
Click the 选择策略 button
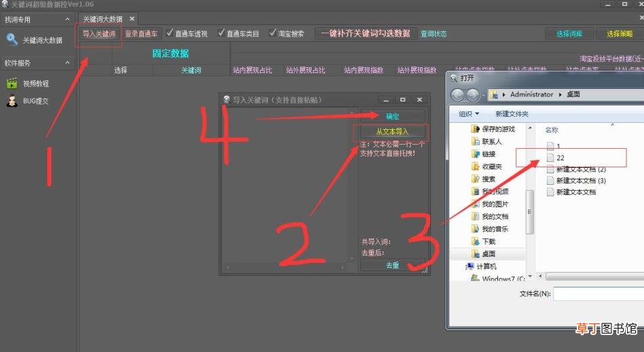pyautogui.click(x=620, y=34)
